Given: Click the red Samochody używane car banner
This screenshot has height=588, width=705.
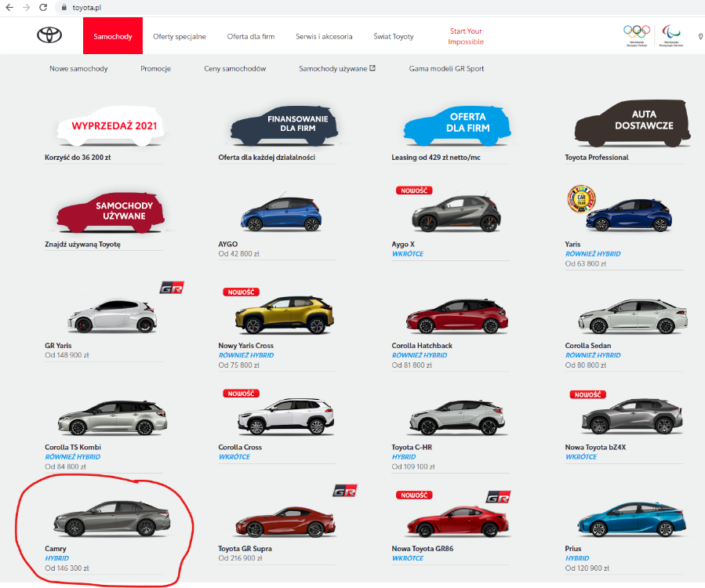Looking at the screenshot, I should pos(111,212).
